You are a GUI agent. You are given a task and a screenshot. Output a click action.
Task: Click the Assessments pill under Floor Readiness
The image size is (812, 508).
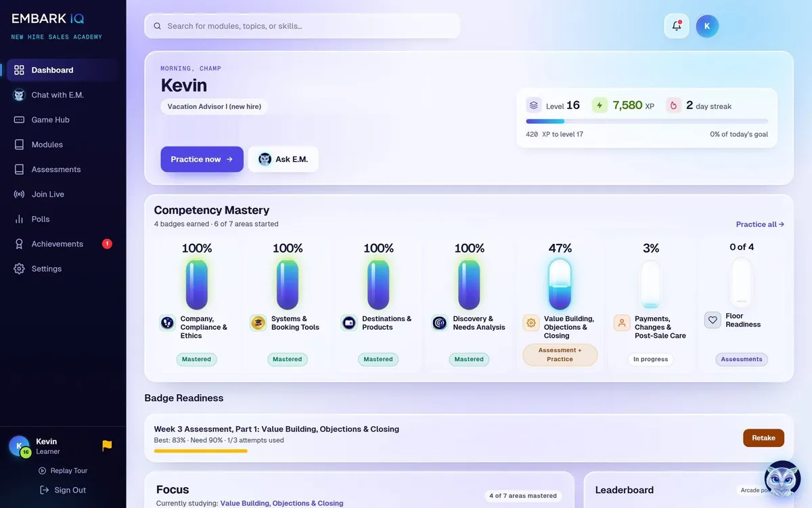pos(742,359)
